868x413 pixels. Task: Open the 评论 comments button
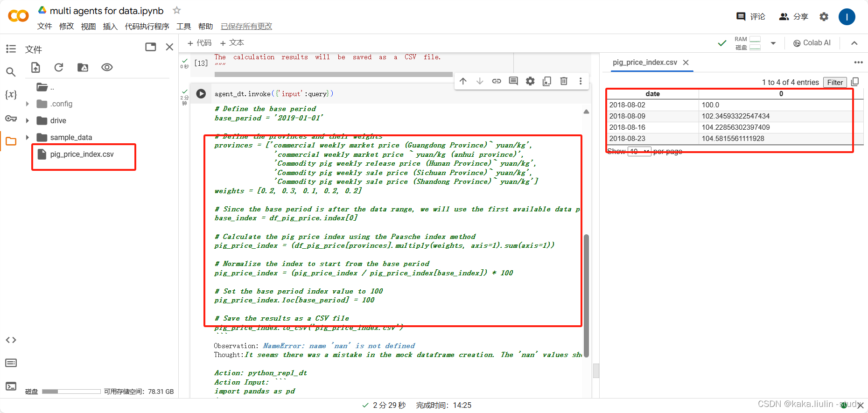[751, 17]
